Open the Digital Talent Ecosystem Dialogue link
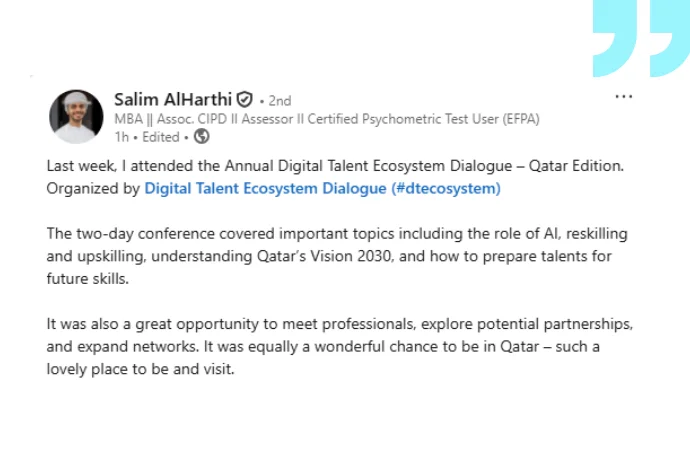 261,187
